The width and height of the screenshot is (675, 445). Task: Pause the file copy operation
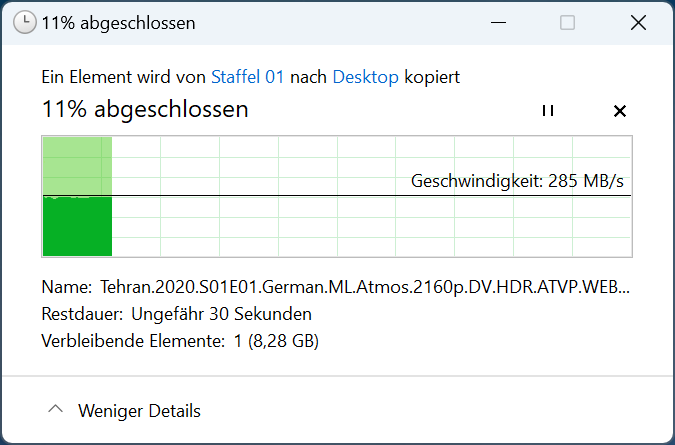pyautogui.click(x=548, y=111)
